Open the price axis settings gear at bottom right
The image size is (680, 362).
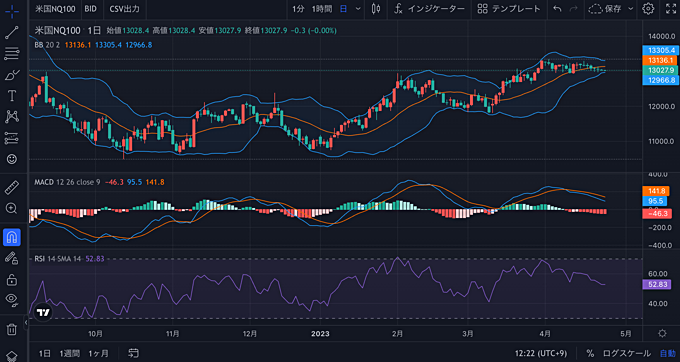point(662,333)
